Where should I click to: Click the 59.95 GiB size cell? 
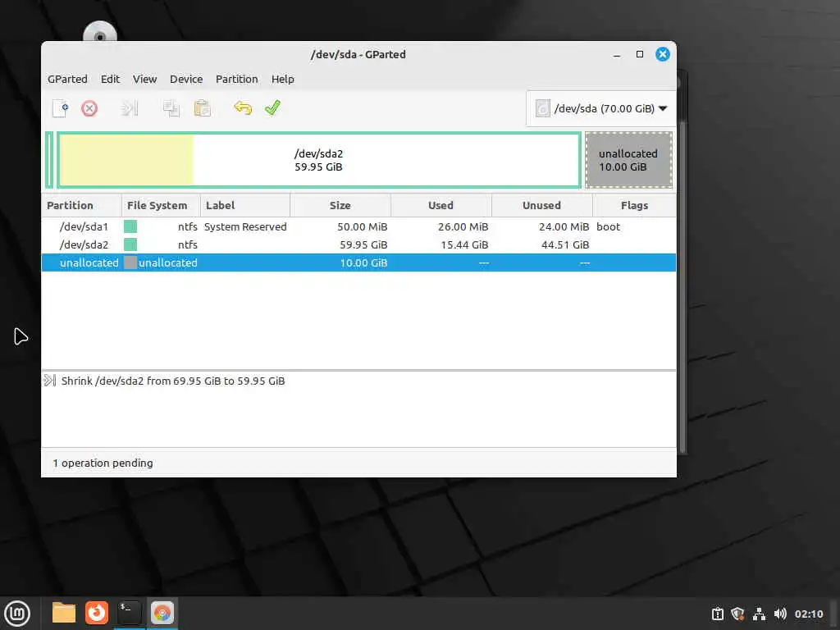pos(363,244)
